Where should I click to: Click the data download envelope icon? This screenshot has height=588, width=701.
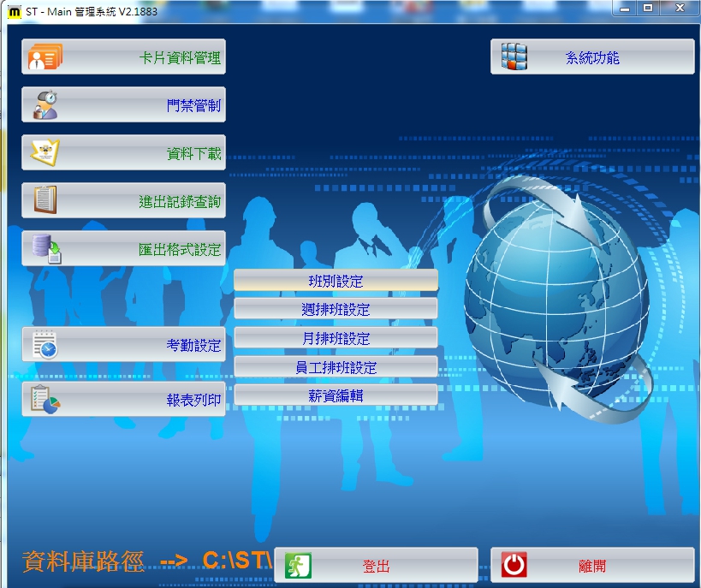tap(45, 153)
